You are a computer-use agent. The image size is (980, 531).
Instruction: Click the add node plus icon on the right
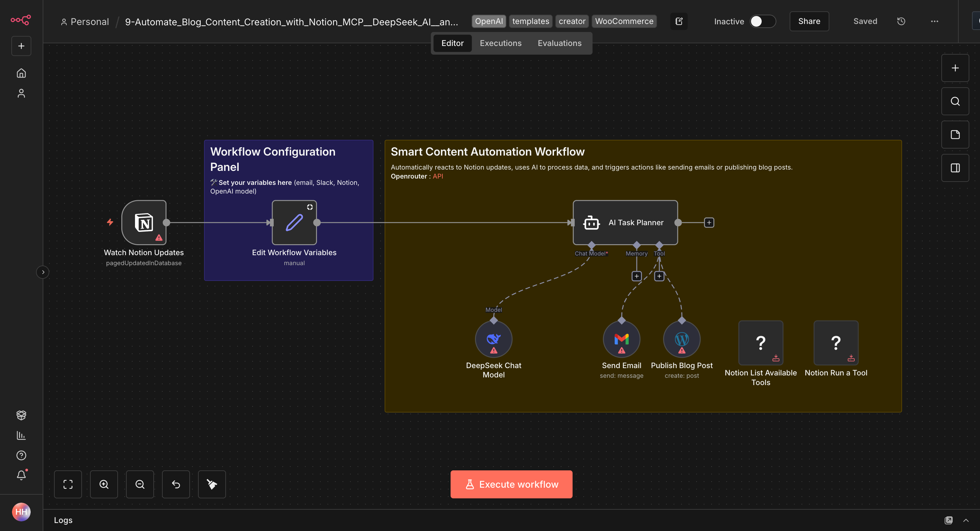(955, 68)
